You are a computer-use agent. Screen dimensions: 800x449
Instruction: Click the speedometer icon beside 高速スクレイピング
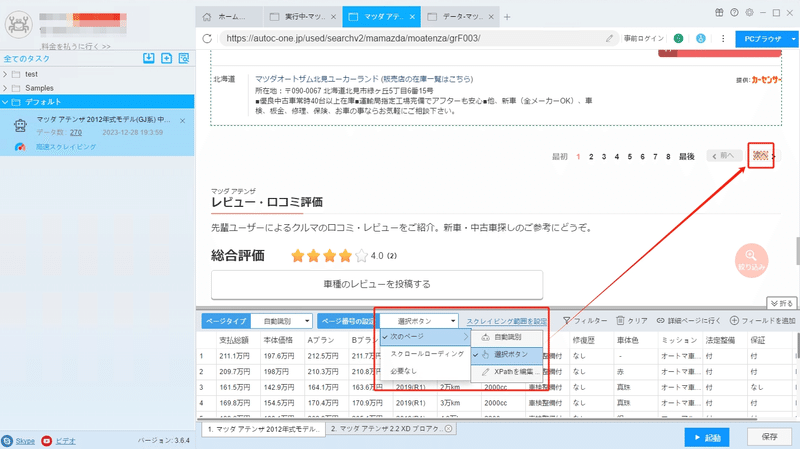tap(20, 147)
